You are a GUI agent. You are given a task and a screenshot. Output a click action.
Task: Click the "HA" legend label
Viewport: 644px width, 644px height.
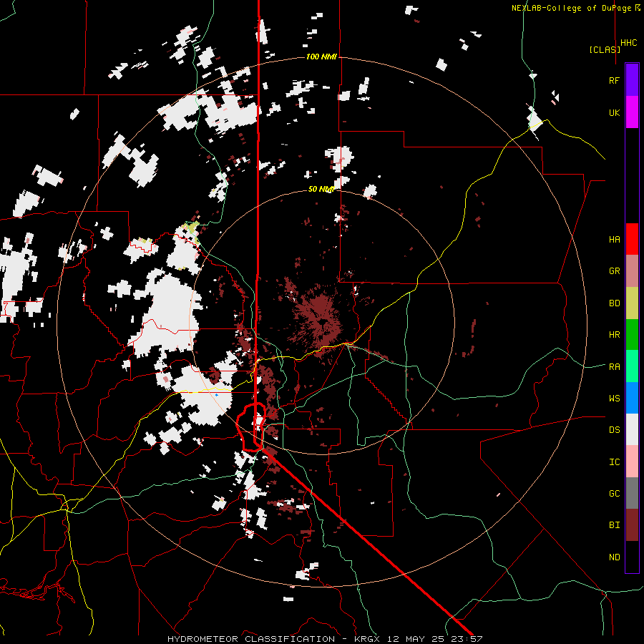(614, 240)
